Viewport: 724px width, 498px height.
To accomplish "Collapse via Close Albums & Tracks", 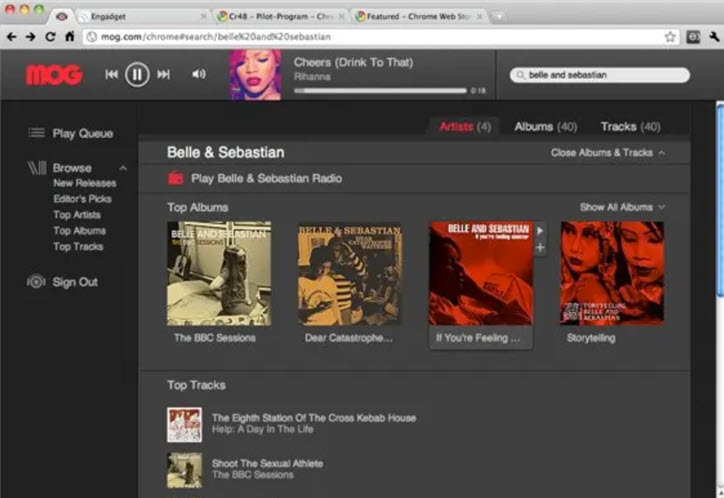I will [607, 153].
